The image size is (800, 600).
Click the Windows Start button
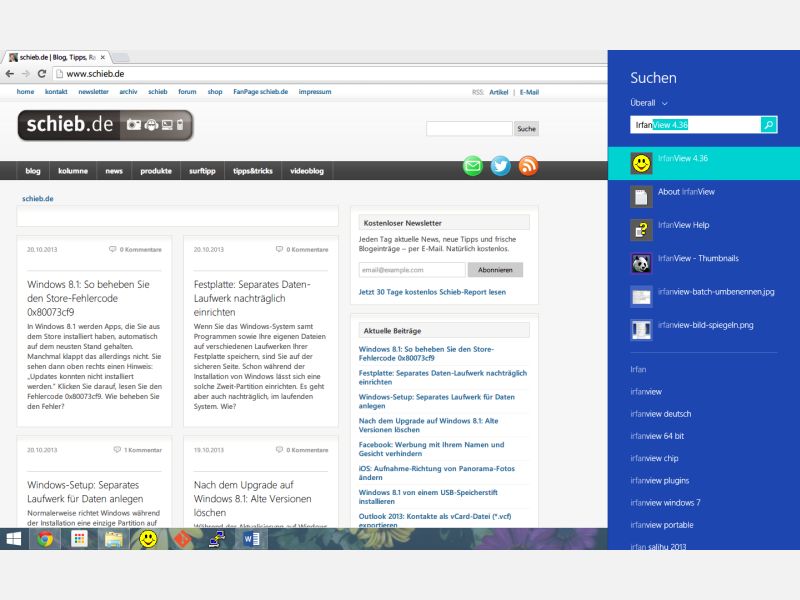point(14,539)
